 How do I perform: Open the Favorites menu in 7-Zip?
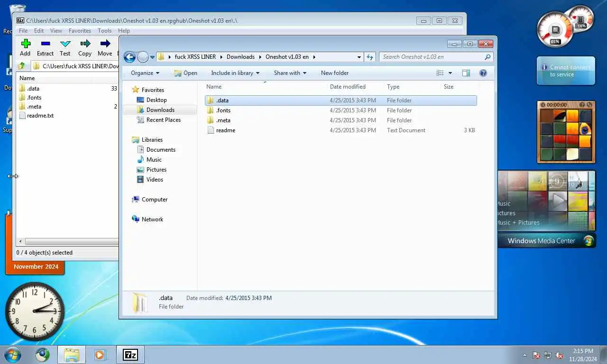coord(80,31)
